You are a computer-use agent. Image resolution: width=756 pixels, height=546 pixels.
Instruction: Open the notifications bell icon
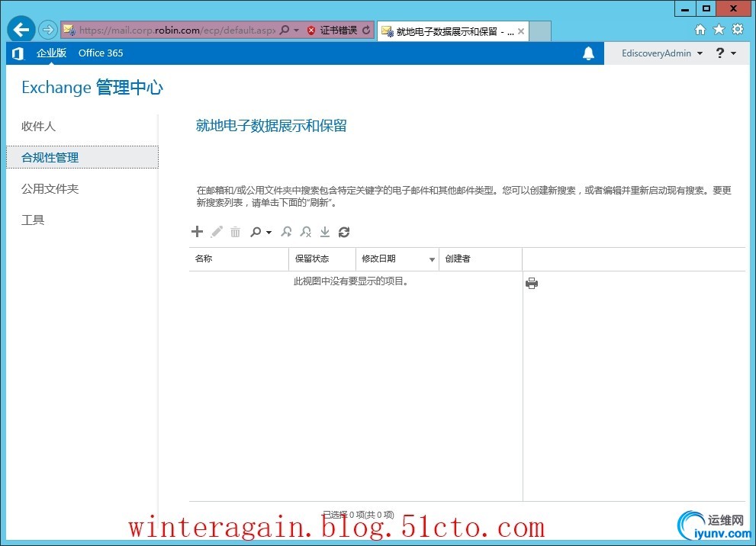(588, 53)
